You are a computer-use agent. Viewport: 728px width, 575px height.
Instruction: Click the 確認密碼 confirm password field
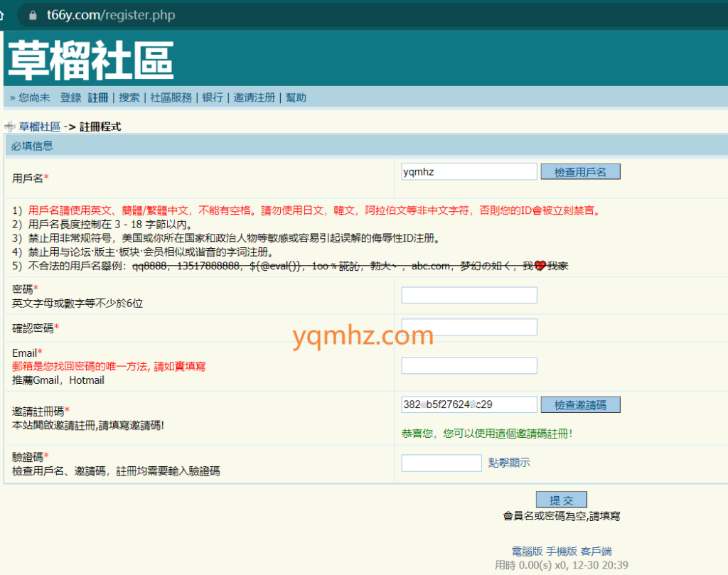point(469,327)
